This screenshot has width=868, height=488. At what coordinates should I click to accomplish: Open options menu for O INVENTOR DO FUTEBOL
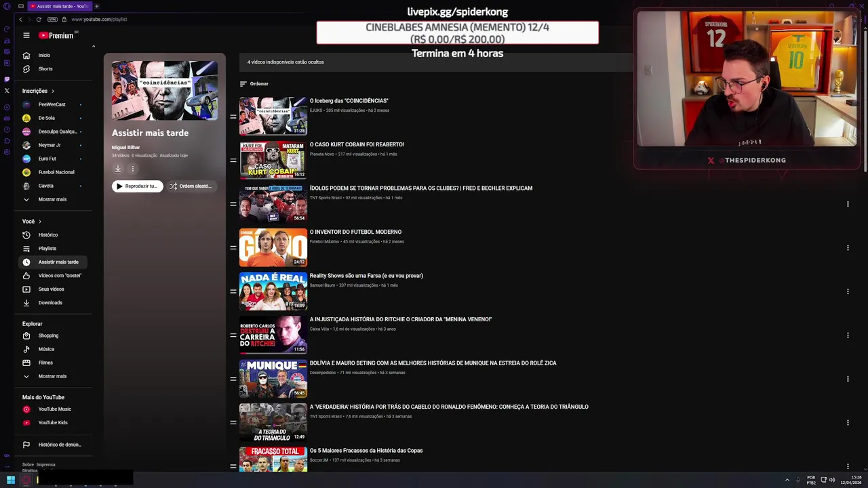click(848, 247)
